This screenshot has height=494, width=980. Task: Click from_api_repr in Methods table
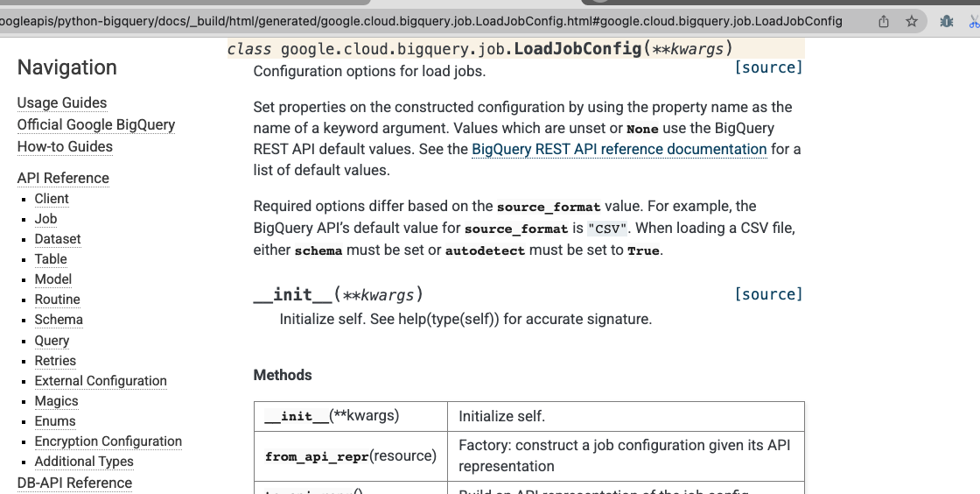[x=351, y=455]
